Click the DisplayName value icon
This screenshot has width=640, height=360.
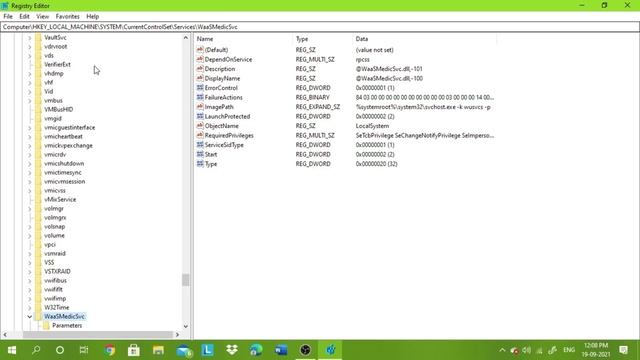coord(200,78)
